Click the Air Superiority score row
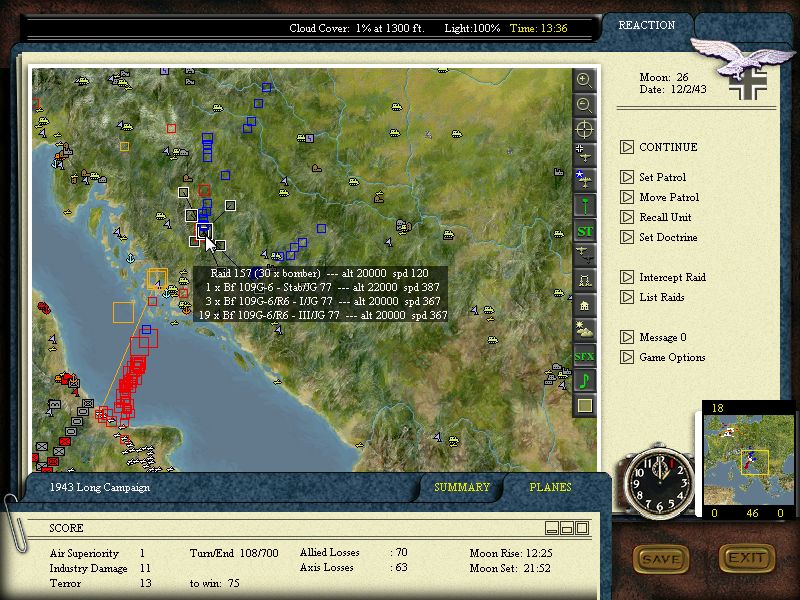The image size is (800, 600). (x=97, y=553)
